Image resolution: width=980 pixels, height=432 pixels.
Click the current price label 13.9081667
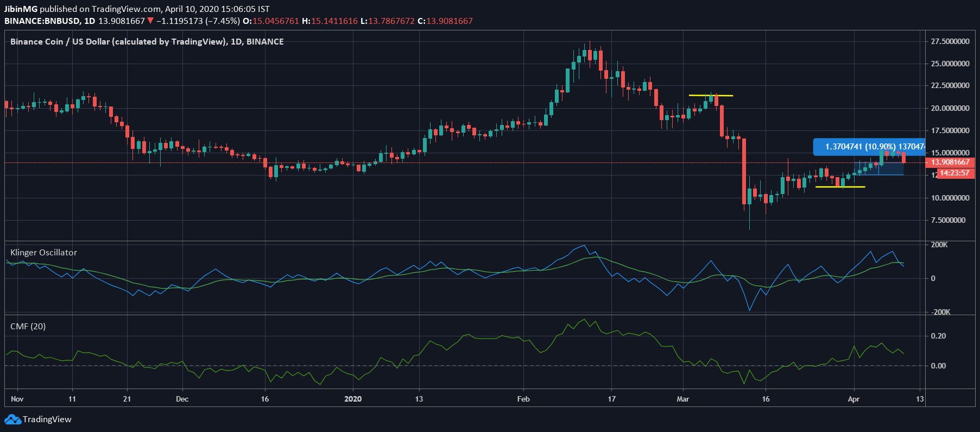(x=950, y=162)
